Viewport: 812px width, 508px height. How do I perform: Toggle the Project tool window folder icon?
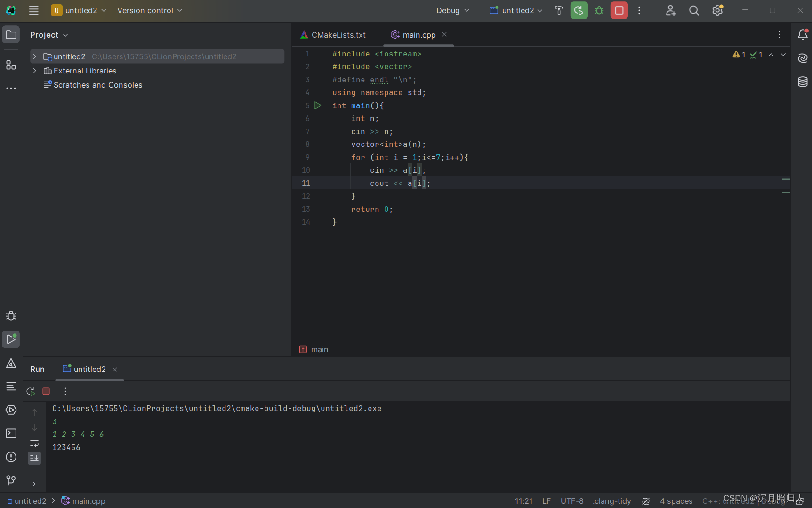11,35
